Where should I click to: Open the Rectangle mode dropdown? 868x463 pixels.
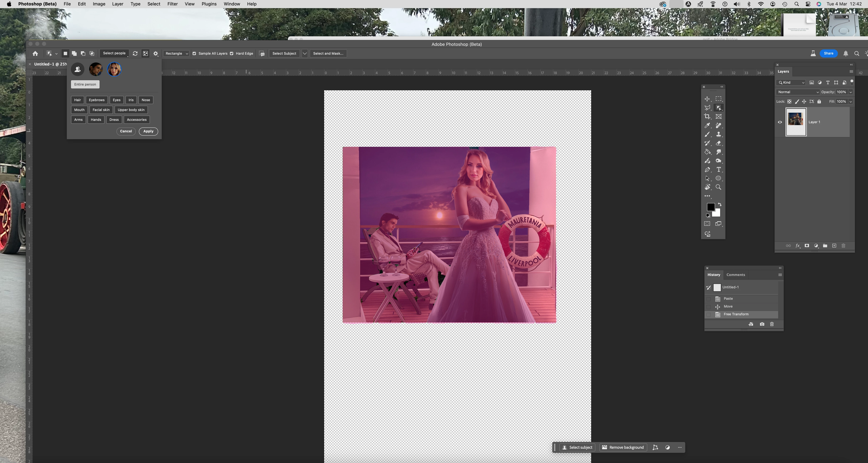pyautogui.click(x=176, y=53)
